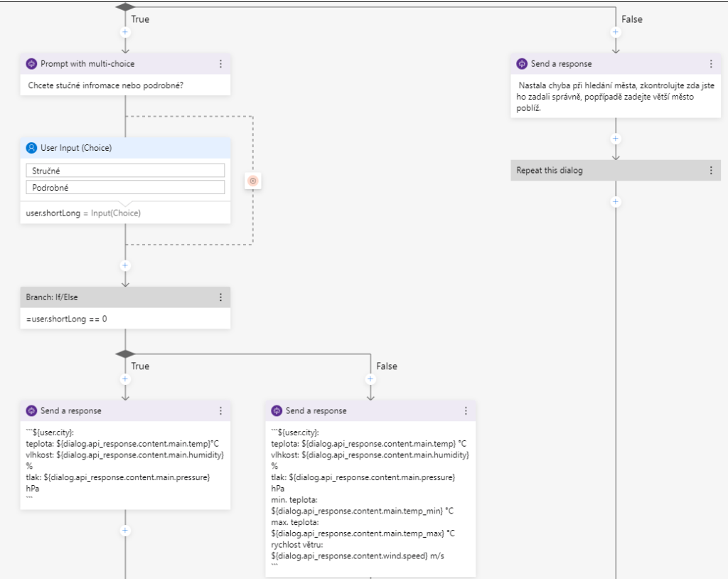Open more options on error message Send a response

tap(711, 64)
